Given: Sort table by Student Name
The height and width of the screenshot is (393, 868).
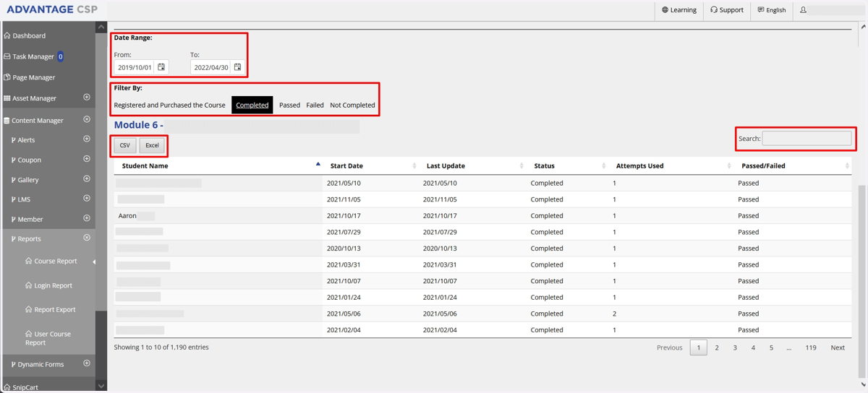Looking at the screenshot, I should click(x=218, y=165).
